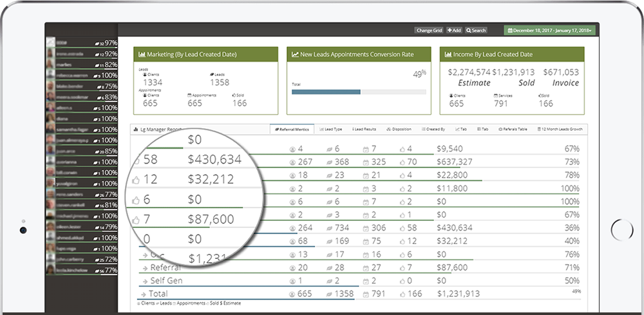Expand the Self Gen row arrow
Viewport: 644px width, 315px height.
coord(145,281)
